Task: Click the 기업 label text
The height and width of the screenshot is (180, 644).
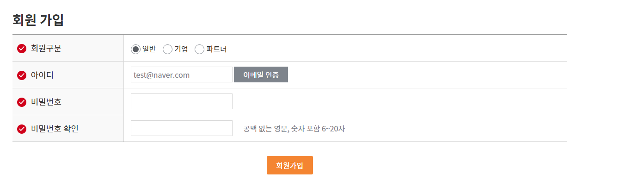Action: point(181,49)
